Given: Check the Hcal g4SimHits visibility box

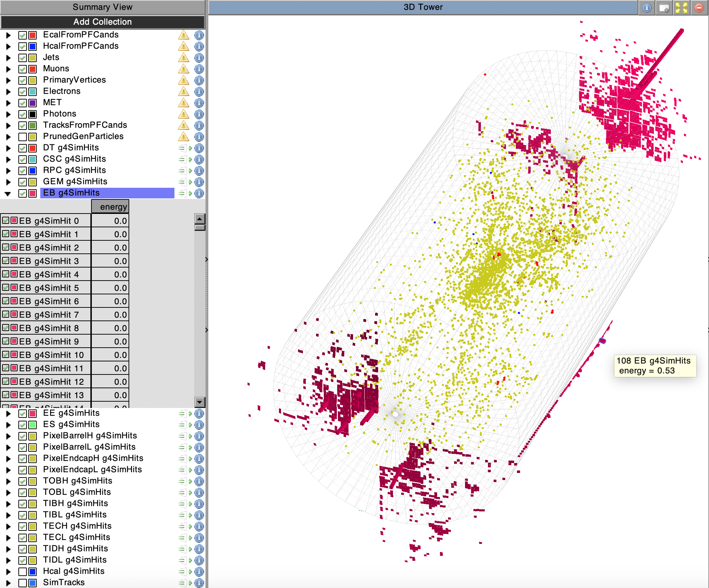Looking at the screenshot, I should 23,571.
